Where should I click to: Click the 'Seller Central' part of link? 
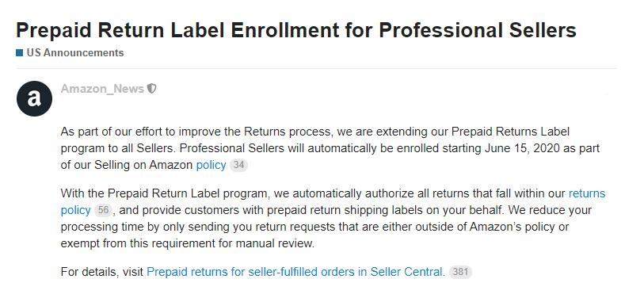point(407,272)
